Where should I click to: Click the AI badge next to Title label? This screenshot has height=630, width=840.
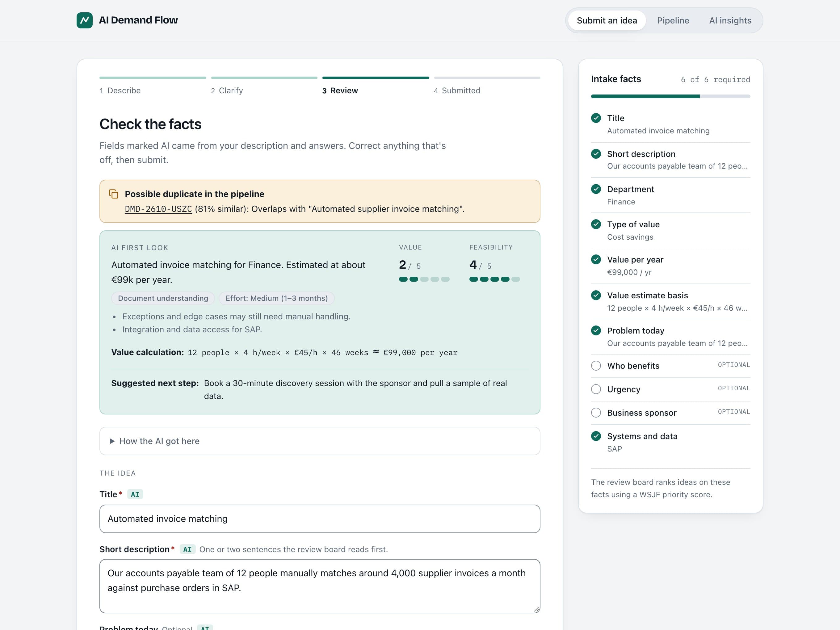point(135,494)
